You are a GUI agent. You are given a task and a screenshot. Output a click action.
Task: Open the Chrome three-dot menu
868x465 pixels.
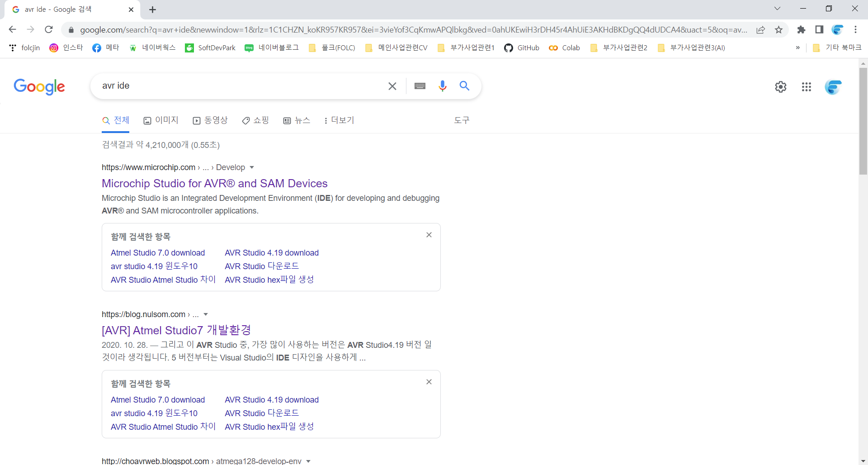click(855, 30)
